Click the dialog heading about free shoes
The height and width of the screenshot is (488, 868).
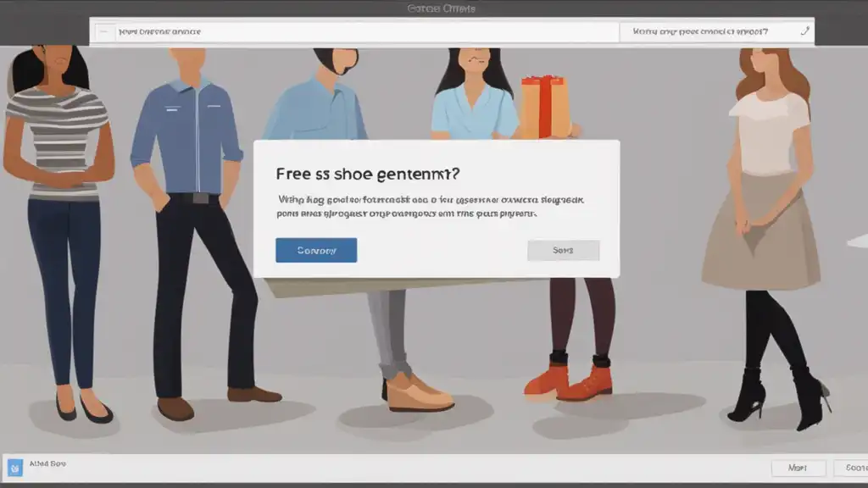(368, 174)
